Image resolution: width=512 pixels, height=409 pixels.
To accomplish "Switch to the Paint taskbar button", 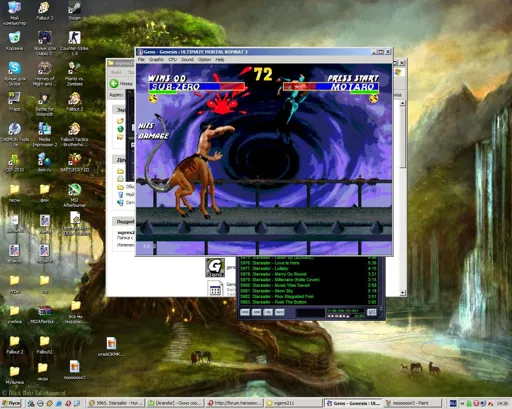I will tap(412, 403).
